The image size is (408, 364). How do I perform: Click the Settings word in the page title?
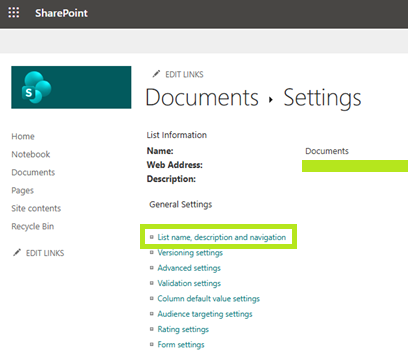coord(322,98)
